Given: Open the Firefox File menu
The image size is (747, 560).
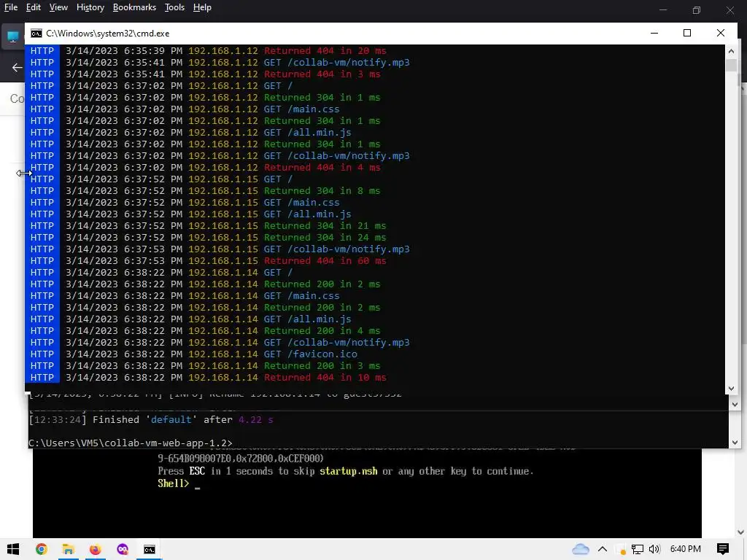Looking at the screenshot, I should (x=11, y=7).
